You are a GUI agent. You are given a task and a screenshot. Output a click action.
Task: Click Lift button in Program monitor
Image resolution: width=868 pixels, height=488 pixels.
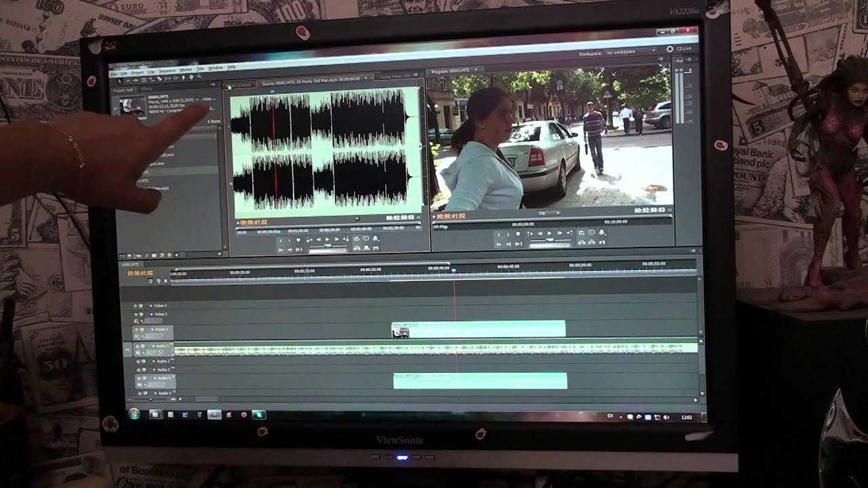[x=581, y=242]
